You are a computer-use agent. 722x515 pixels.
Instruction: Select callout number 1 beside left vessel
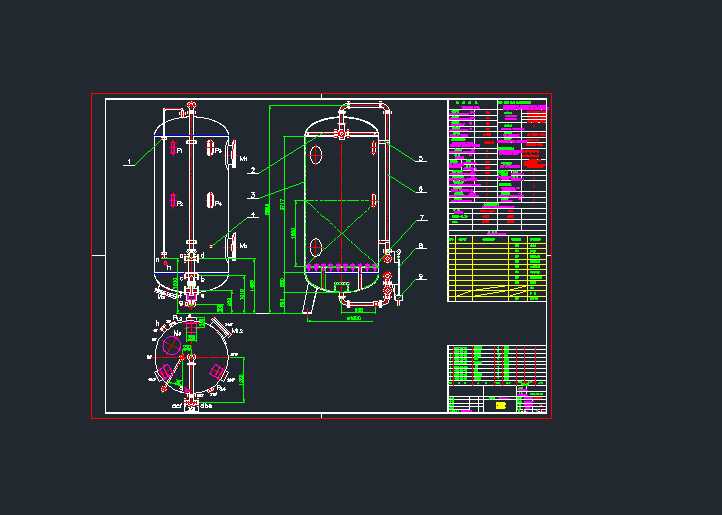pyautogui.click(x=129, y=162)
